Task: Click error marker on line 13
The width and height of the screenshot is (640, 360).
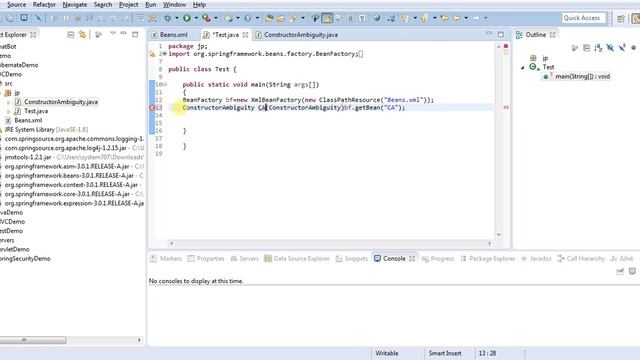Action: point(152,107)
